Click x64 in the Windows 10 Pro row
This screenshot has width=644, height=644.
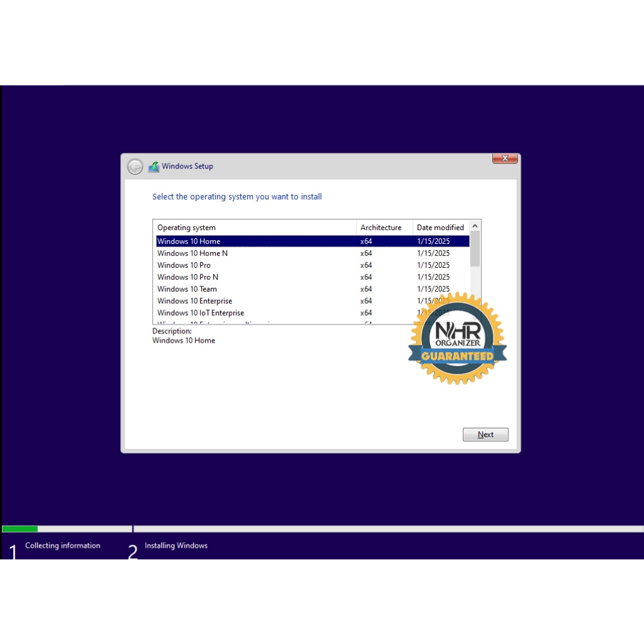click(366, 265)
